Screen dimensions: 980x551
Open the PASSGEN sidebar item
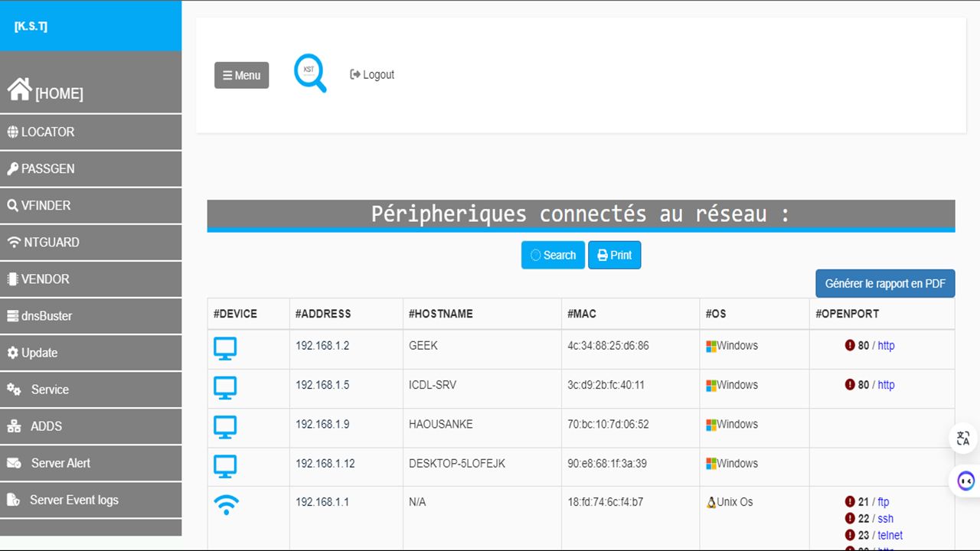pyautogui.click(x=90, y=168)
